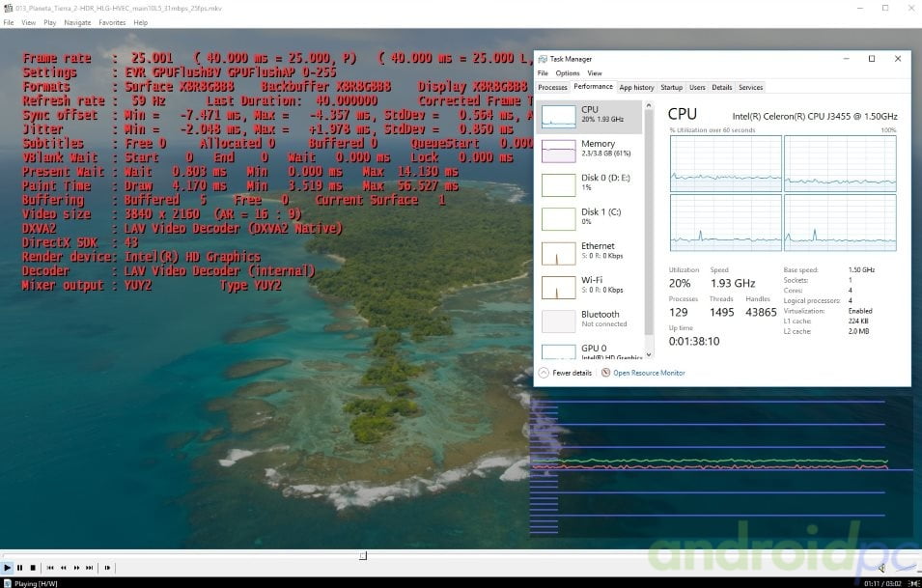
Task: Skip to the next file or chapter
Action: 90,568
